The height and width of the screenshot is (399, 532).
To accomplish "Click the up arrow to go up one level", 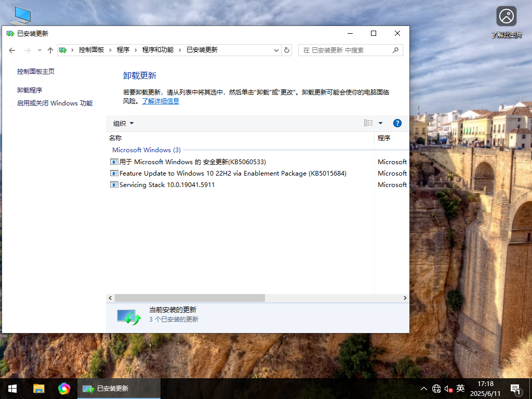I will point(50,50).
